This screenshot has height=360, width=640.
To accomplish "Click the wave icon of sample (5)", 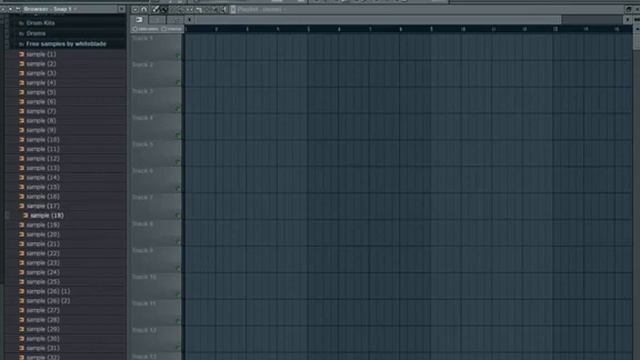I will pyautogui.click(x=22, y=92).
